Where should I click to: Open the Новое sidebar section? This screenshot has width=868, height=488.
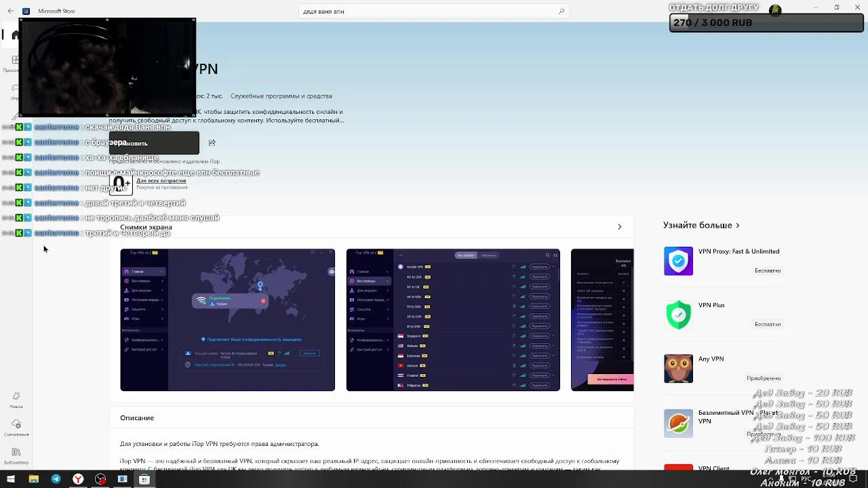(16, 400)
